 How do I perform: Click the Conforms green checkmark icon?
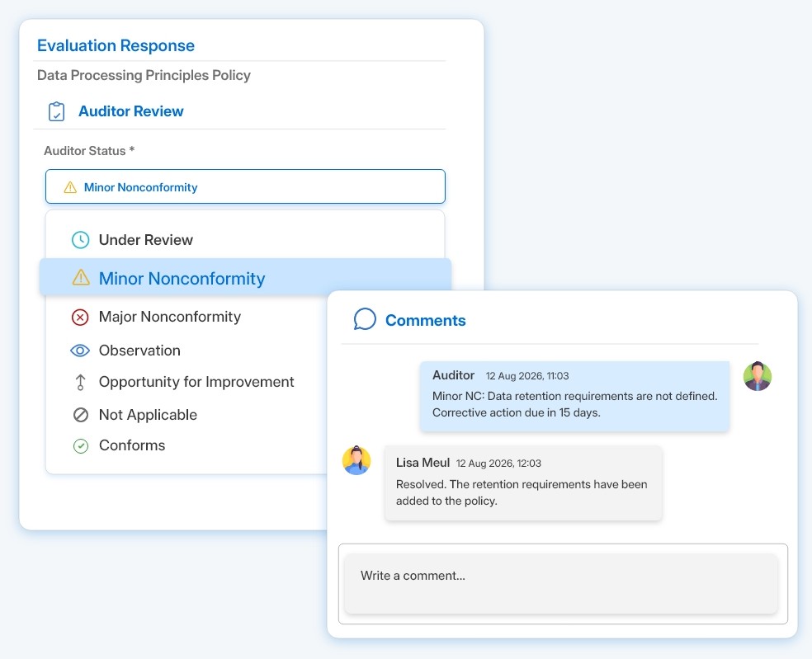coord(81,445)
